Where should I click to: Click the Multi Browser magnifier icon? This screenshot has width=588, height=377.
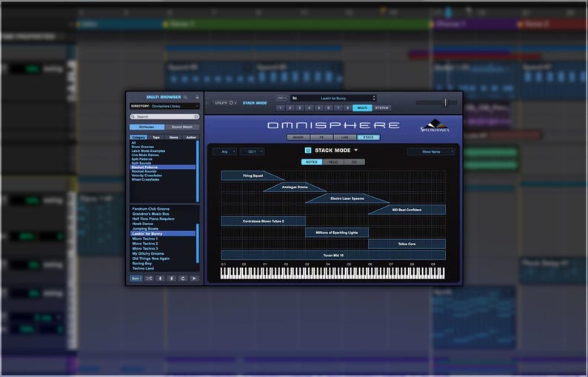(186, 97)
